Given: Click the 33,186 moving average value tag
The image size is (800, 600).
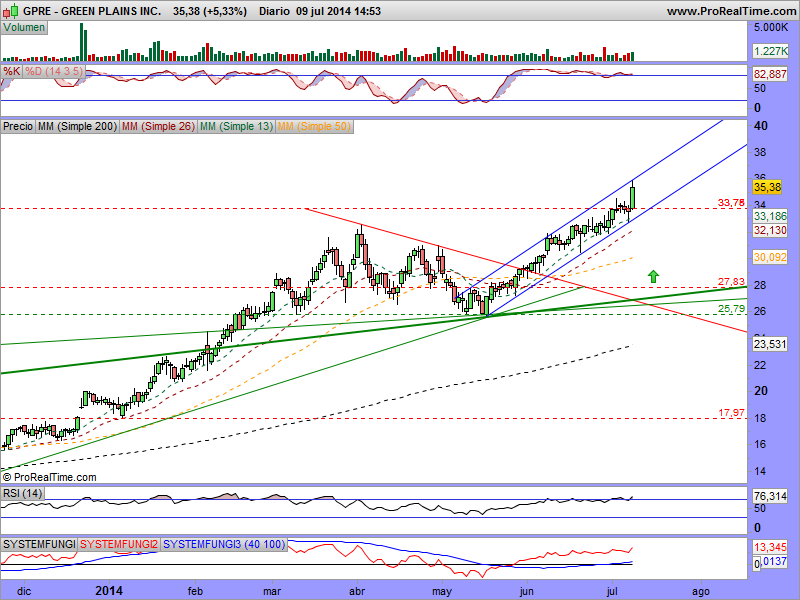Looking at the screenshot, I should coord(770,216).
